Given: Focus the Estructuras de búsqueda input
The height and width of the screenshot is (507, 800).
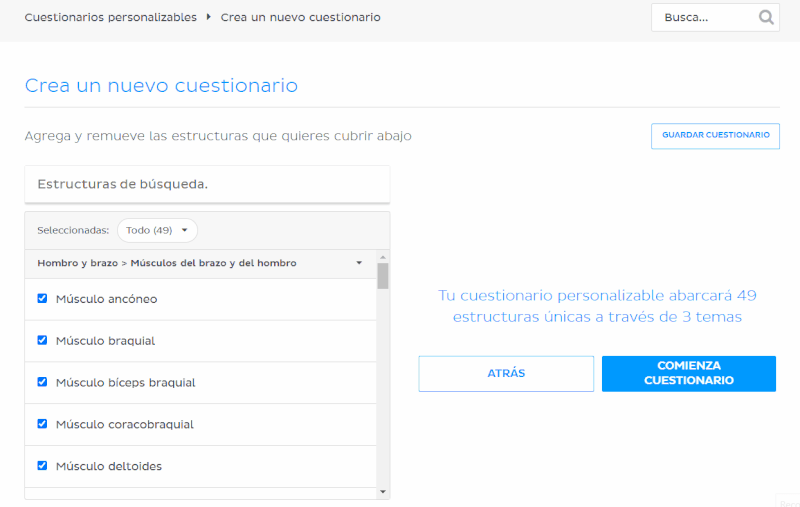Looking at the screenshot, I should pyautogui.click(x=207, y=184).
